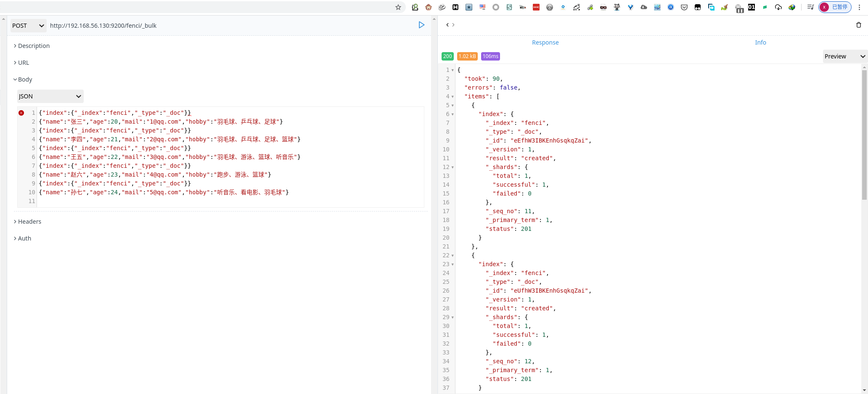Viewport: 868px width, 394px height.
Task: Delete the response with the trash icon
Action: click(858, 25)
